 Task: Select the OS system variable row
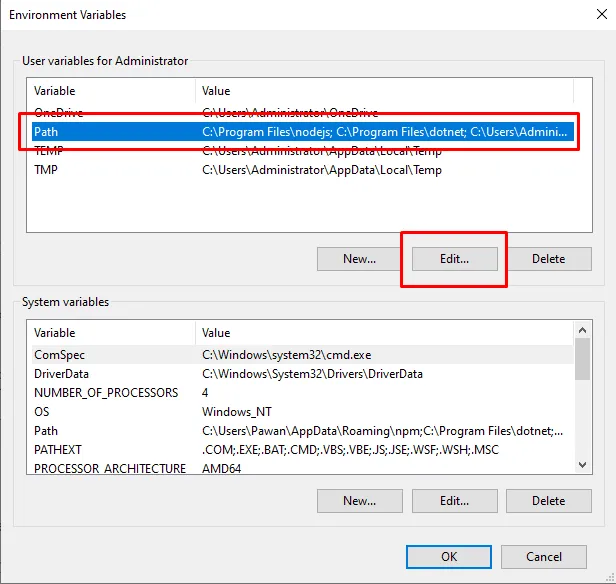[302, 412]
